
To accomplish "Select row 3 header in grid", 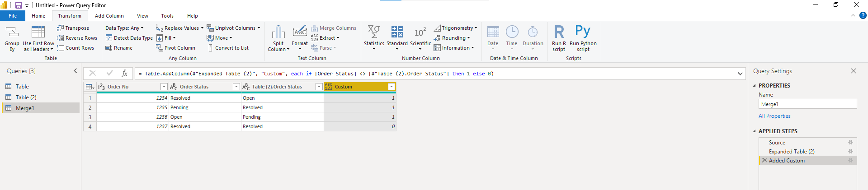I will click(90, 117).
